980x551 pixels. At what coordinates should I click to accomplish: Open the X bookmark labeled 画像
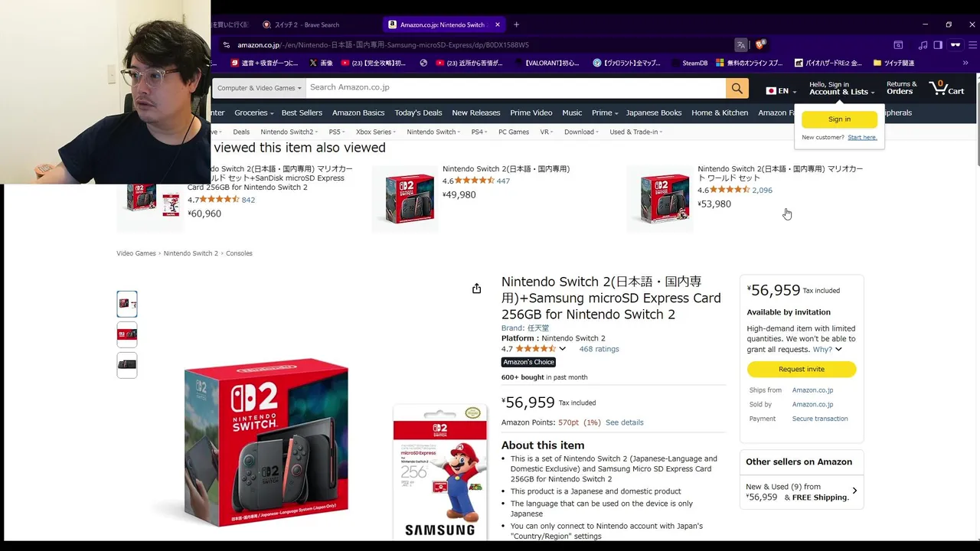[x=322, y=63]
